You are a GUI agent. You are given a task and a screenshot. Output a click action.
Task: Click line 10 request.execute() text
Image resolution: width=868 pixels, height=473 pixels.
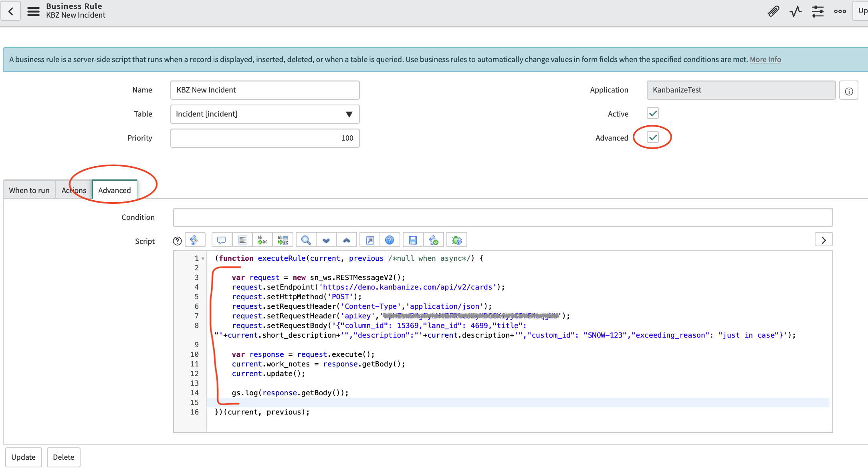point(336,354)
